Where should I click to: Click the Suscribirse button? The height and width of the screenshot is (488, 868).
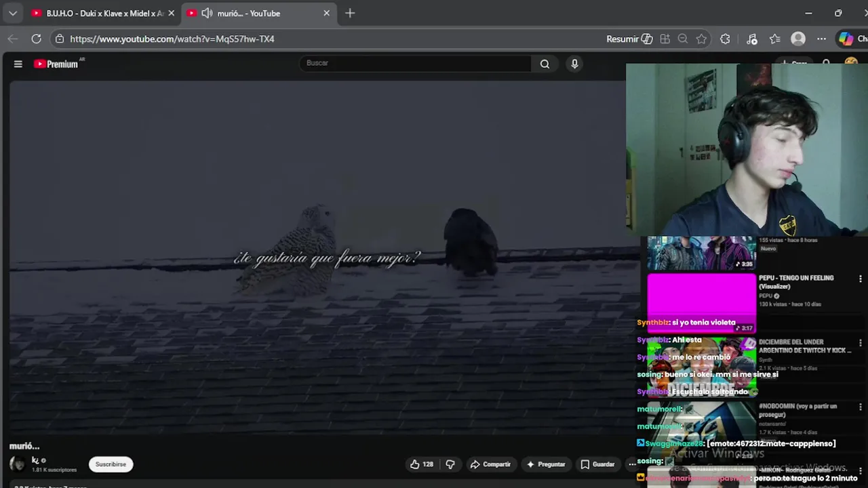111,464
